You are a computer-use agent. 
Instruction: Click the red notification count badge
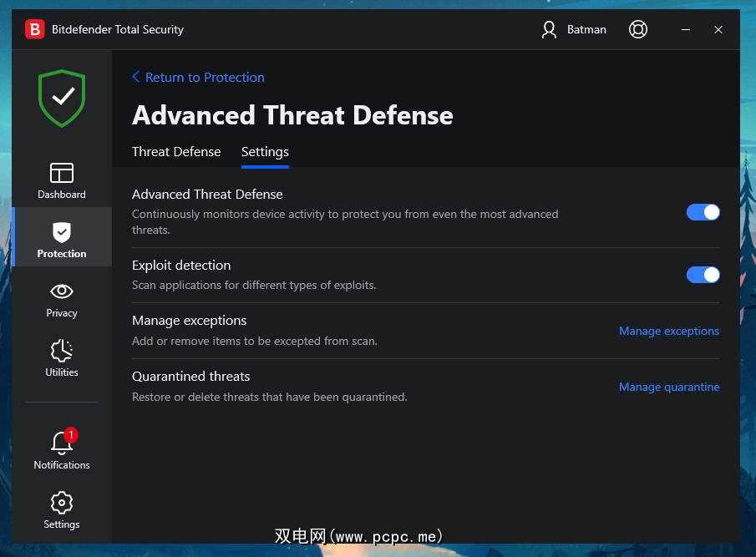click(x=71, y=434)
